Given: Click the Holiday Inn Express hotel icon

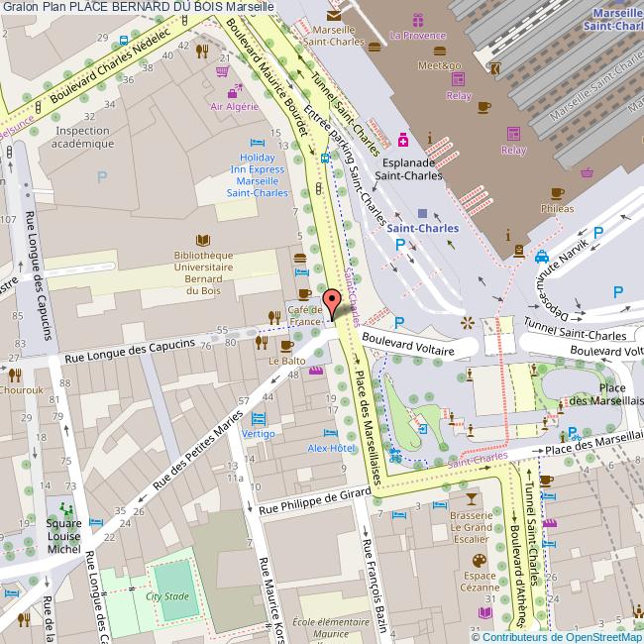Looking at the screenshot, I should pyautogui.click(x=258, y=141).
